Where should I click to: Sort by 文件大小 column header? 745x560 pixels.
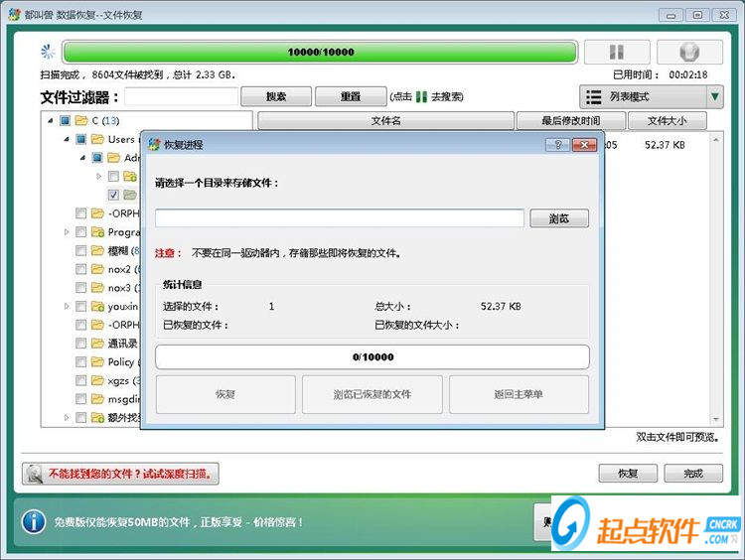tap(668, 121)
